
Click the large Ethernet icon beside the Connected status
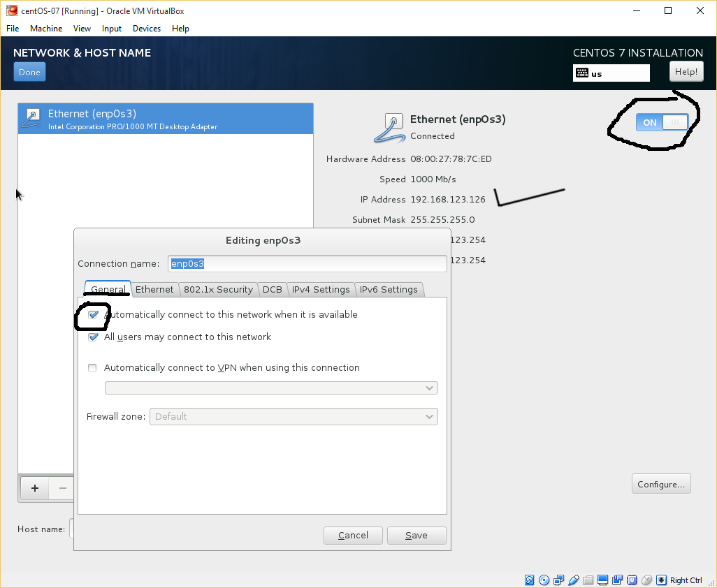[x=389, y=128]
